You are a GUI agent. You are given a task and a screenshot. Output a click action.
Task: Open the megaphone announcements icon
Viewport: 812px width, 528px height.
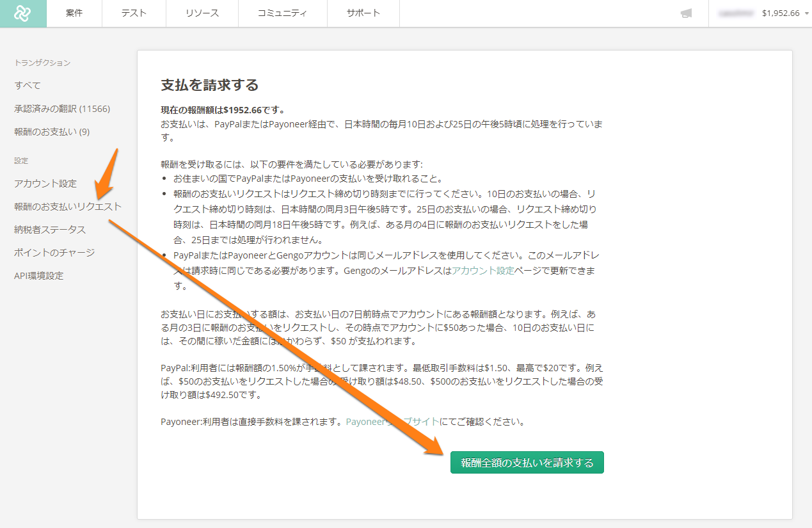point(686,13)
